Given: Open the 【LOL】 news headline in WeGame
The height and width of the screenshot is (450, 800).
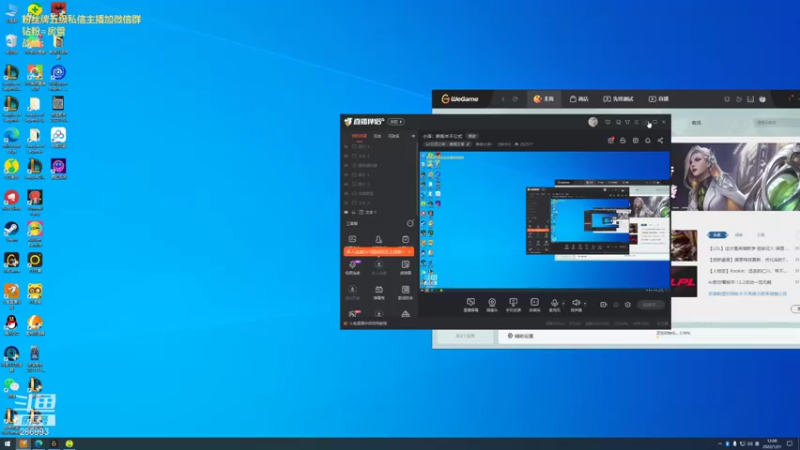Looking at the screenshot, I should click(x=748, y=248).
